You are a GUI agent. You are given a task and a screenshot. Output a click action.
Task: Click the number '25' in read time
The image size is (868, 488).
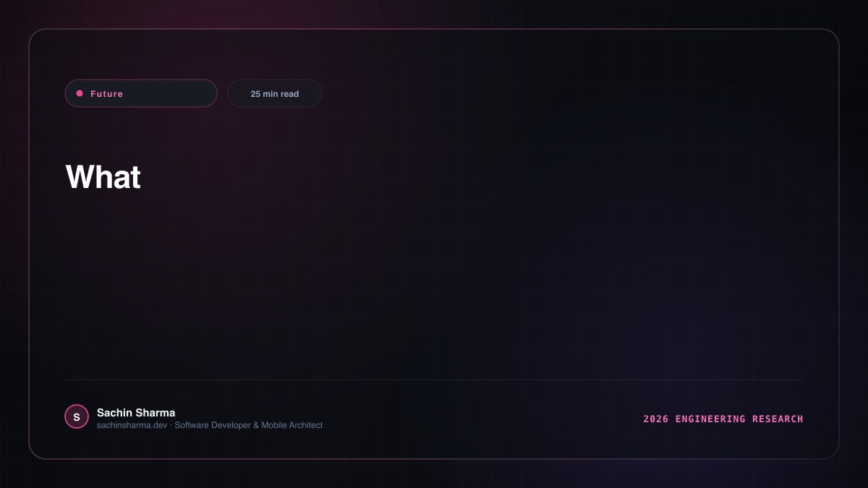pyautogui.click(x=255, y=94)
